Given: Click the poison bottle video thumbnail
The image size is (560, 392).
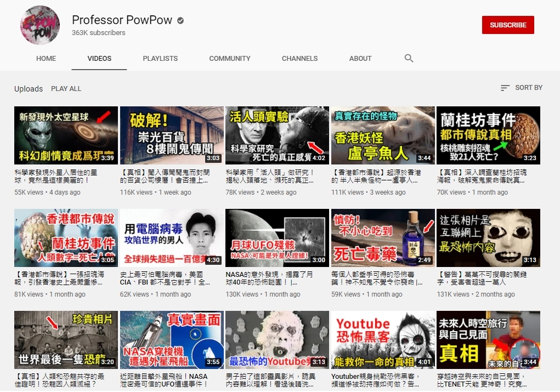Looking at the screenshot, I should [x=383, y=238].
